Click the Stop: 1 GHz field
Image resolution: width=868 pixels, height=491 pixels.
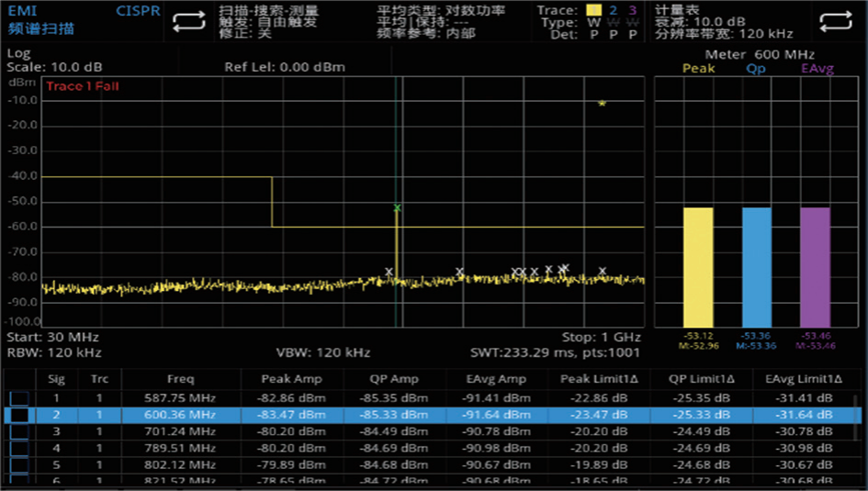pyautogui.click(x=602, y=338)
